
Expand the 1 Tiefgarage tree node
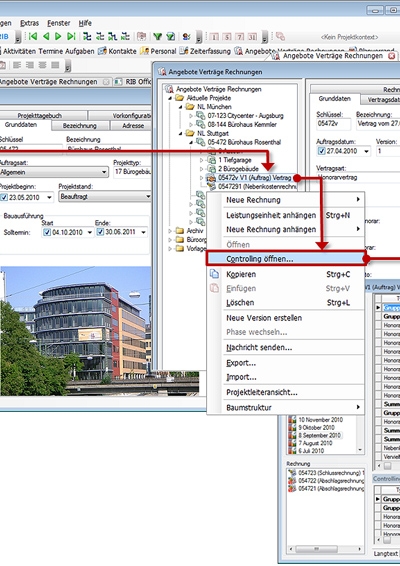(202, 160)
